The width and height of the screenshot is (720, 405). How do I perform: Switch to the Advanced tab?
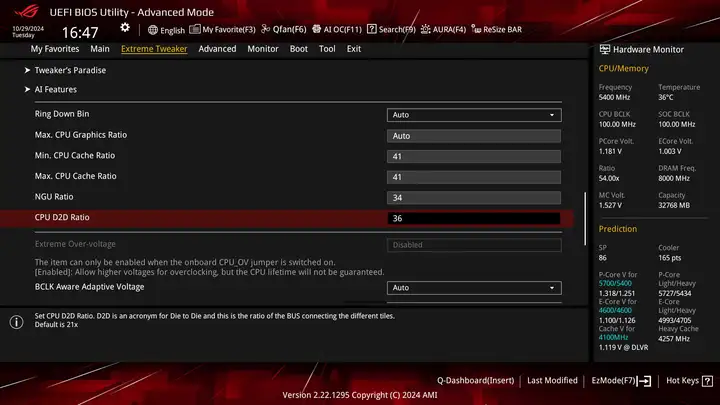click(217, 49)
